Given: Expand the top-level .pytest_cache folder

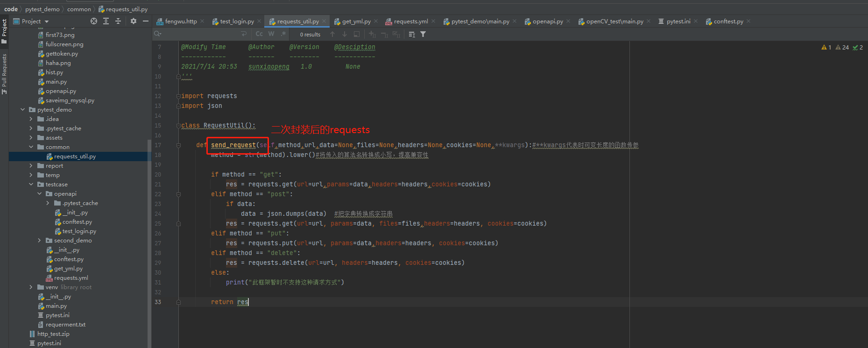Looking at the screenshot, I should 31,128.
